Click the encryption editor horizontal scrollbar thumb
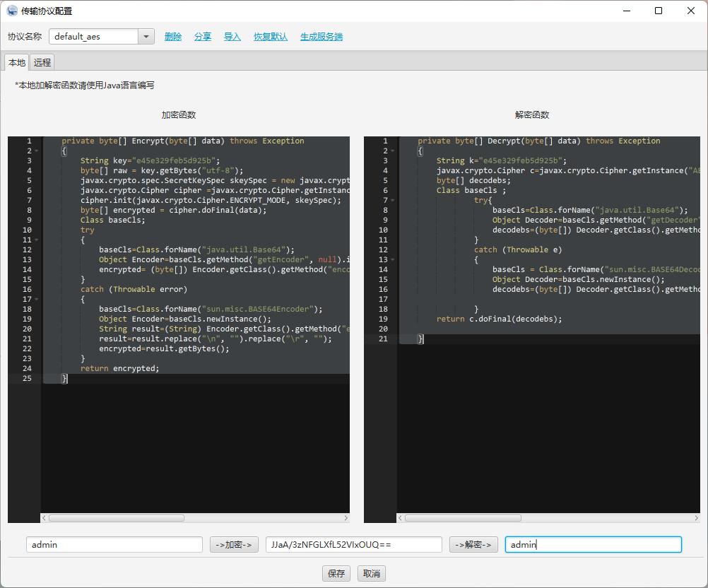This screenshot has height=588, width=708. pyautogui.click(x=117, y=518)
